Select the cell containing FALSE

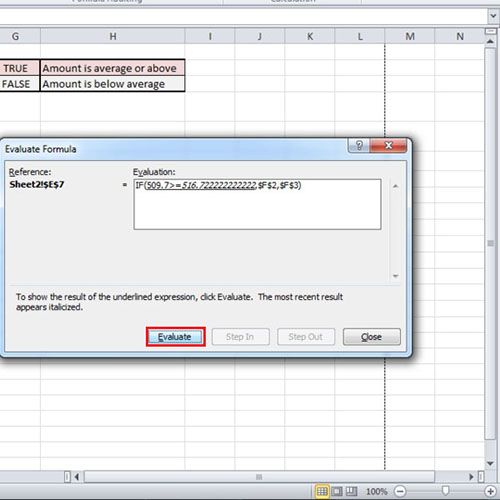tap(19, 84)
